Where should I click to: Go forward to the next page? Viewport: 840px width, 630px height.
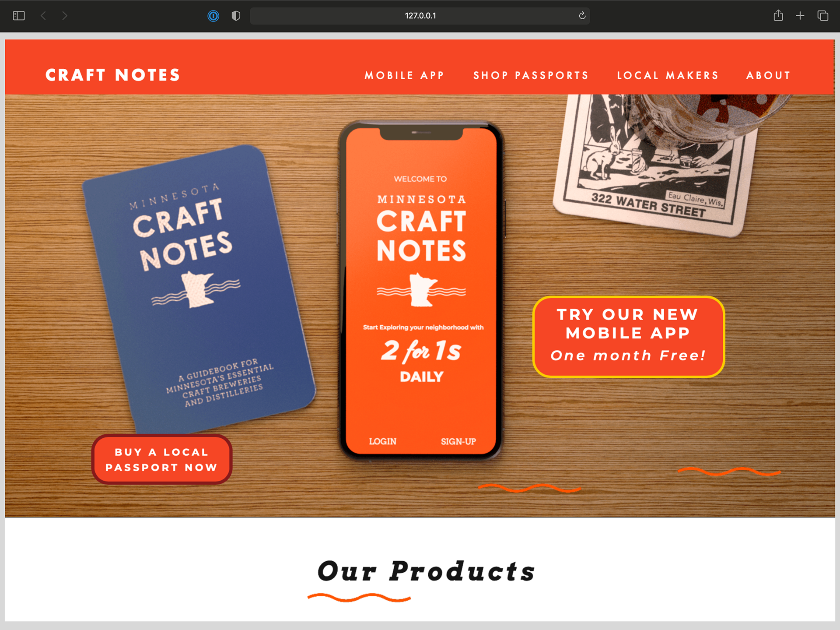(x=64, y=16)
